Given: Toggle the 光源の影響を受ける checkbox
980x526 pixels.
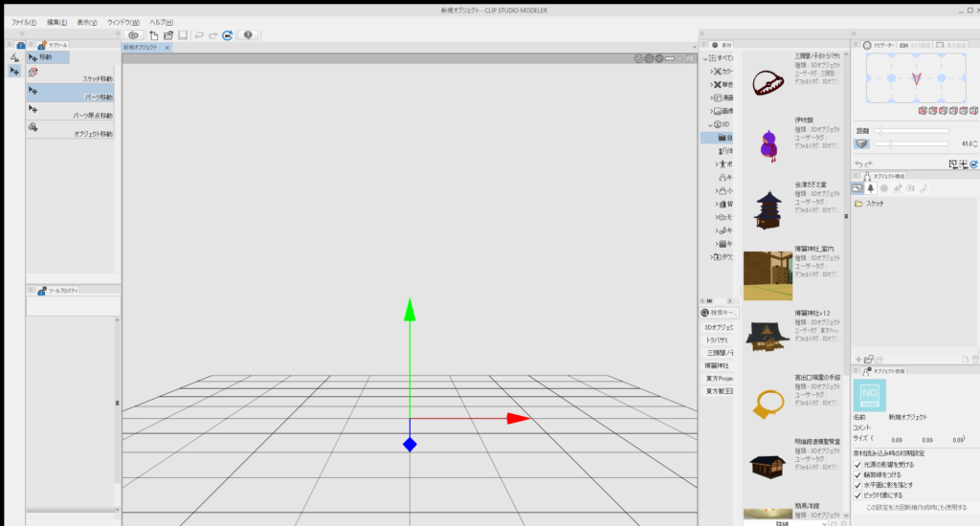Looking at the screenshot, I should tap(858, 465).
